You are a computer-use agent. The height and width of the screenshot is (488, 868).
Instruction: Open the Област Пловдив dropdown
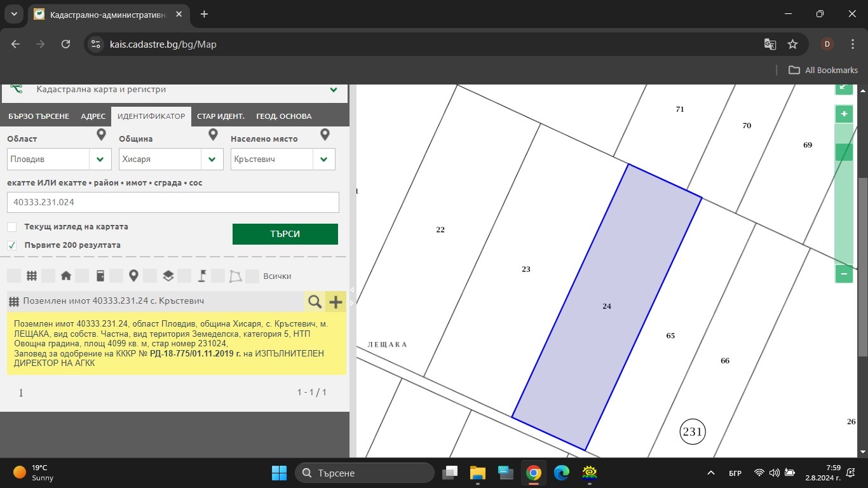59,159
